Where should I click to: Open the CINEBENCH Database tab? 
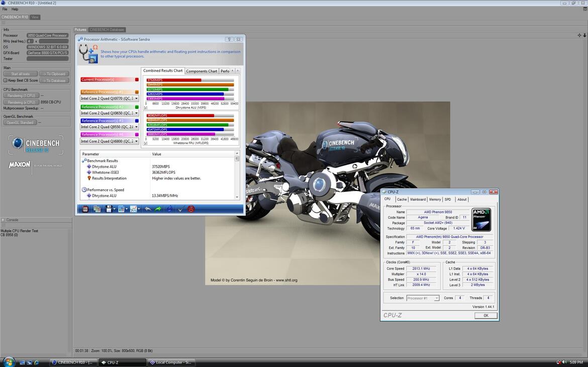pos(107,30)
